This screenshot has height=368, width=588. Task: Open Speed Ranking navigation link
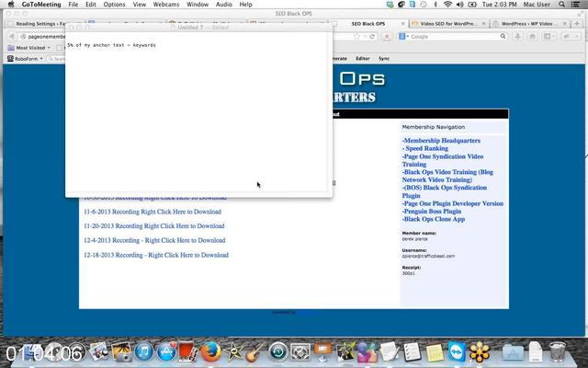click(x=425, y=148)
